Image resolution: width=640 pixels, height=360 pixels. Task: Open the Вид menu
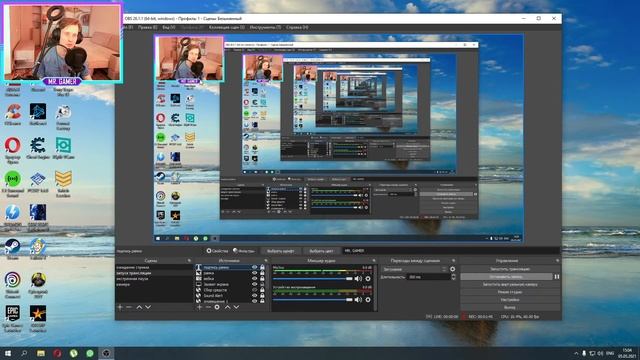click(169, 27)
